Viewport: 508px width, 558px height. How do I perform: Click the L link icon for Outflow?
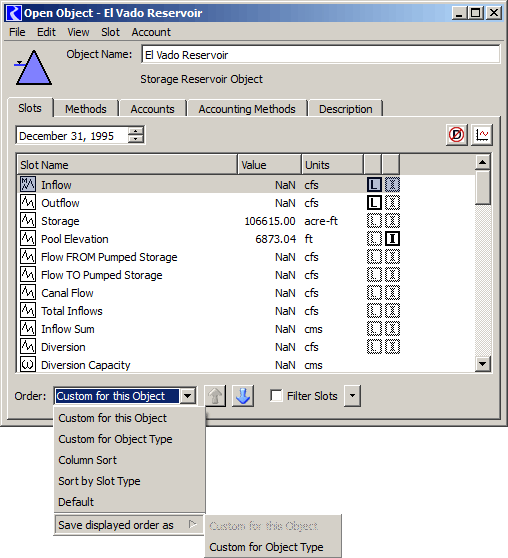click(x=374, y=203)
